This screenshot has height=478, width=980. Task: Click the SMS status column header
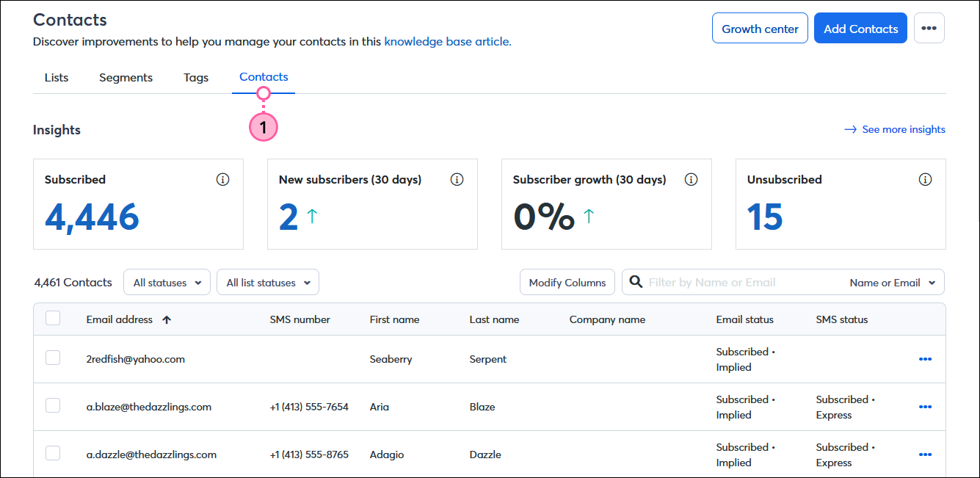(x=842, y=319)
